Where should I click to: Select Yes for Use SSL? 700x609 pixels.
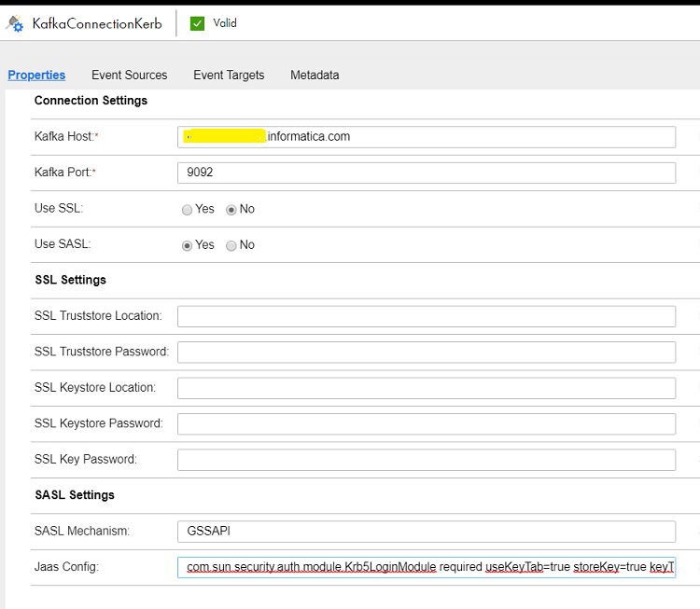click(x=187, y=210)
